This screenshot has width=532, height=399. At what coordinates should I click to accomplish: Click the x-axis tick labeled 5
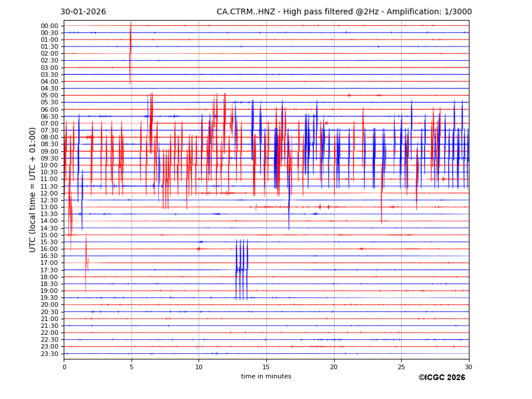[131, 367]
